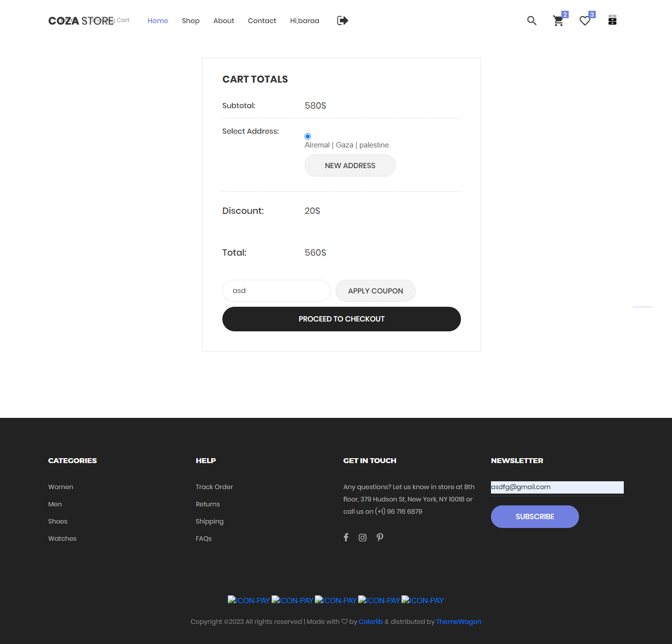Open the Contact menu item
Viewport: 672px width, 644px height.
point(262,21)
